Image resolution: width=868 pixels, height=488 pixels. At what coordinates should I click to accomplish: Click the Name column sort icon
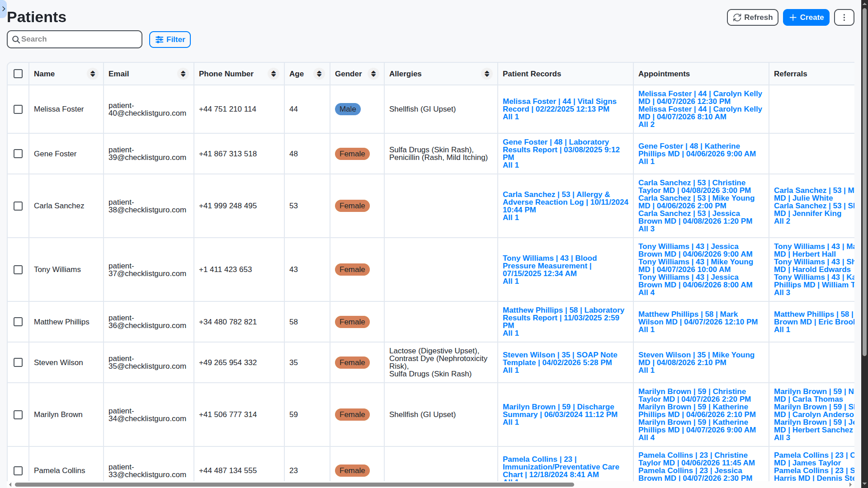(x=92, y=74)
